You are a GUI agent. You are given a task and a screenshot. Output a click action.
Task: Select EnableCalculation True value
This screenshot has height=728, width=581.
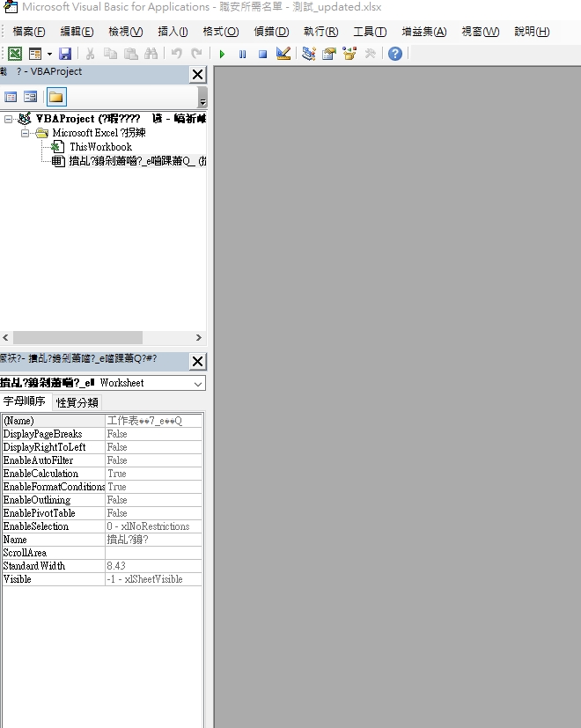click(x=153, y=474)
